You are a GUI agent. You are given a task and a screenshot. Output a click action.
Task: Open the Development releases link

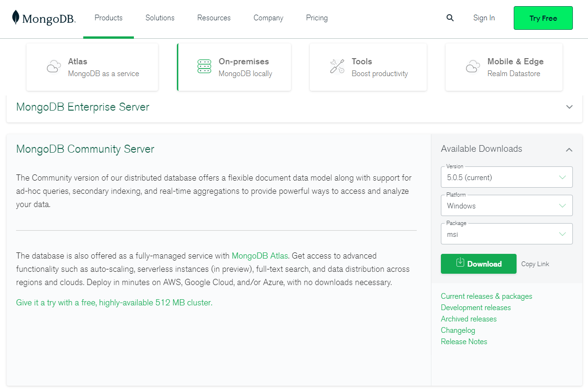coord(476,308)
